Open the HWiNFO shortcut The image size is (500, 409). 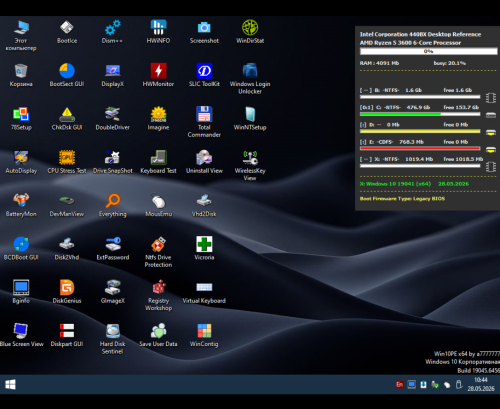(158, 32)
